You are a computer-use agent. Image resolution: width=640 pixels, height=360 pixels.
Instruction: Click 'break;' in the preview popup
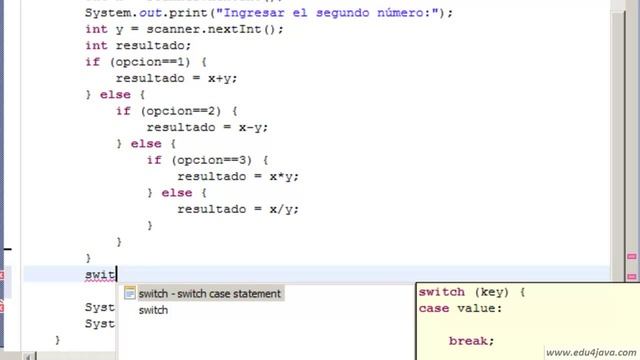(471, 341)
